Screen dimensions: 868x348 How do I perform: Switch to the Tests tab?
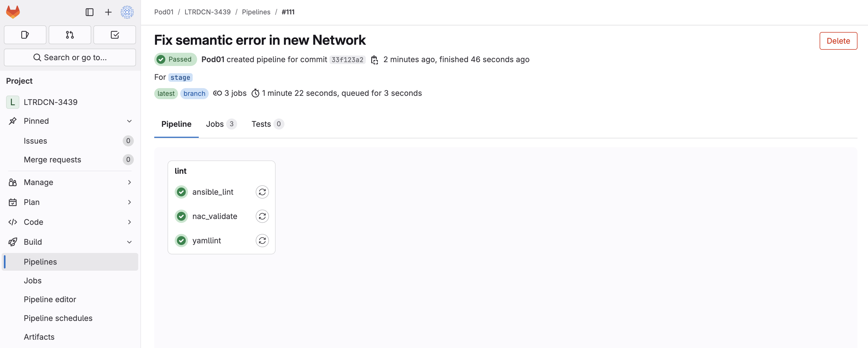(x=268, y=124)
